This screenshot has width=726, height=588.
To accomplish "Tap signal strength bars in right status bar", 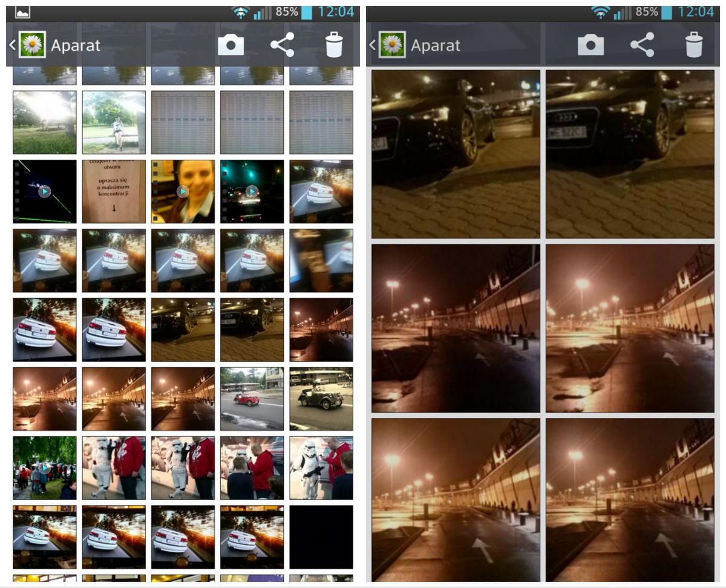I will coord(623,13).
